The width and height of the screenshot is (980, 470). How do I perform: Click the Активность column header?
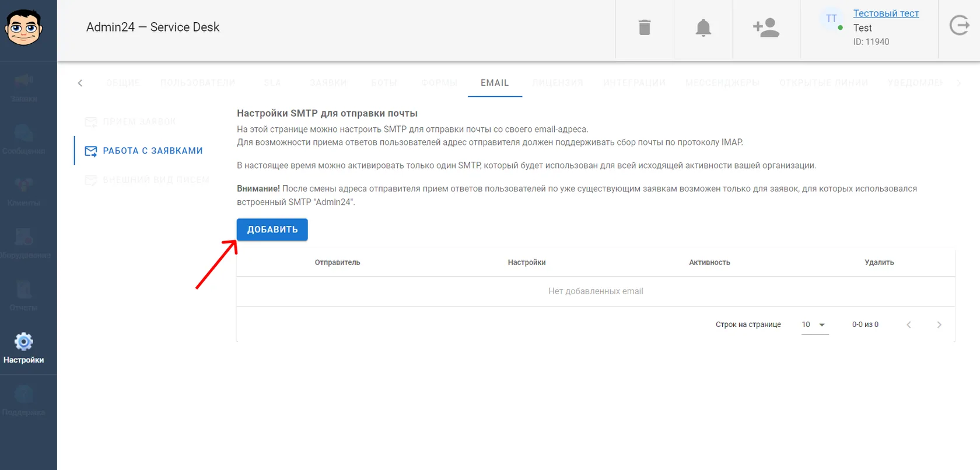[x=709, y=263]
